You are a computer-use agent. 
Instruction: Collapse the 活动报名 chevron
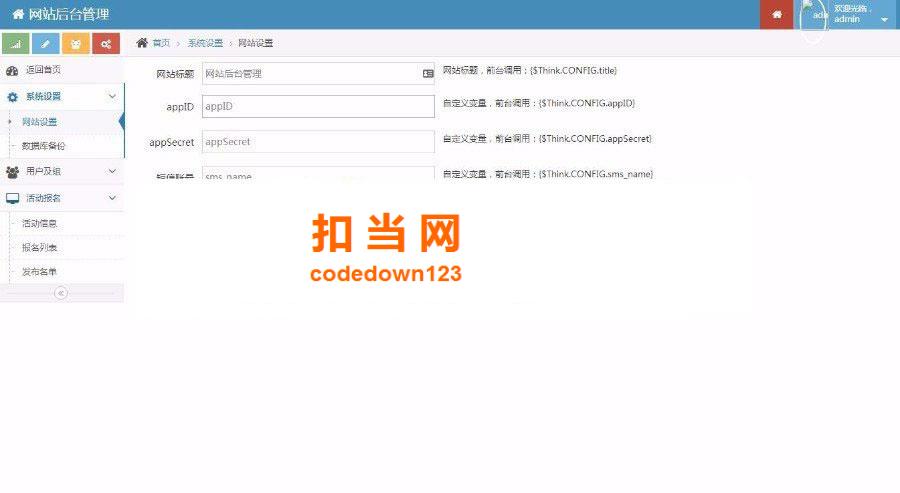pos(112,198)
